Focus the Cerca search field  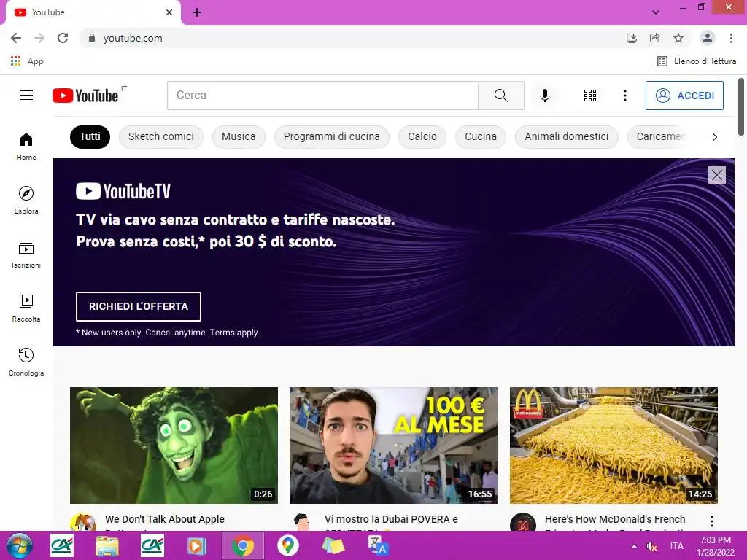point(322,96)
